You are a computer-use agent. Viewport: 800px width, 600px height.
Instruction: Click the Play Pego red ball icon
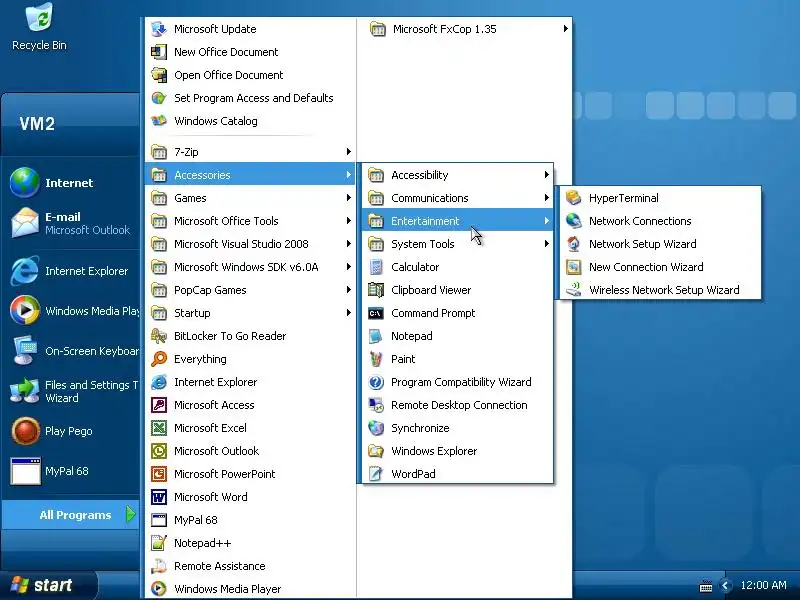click(x=26, y=431)
